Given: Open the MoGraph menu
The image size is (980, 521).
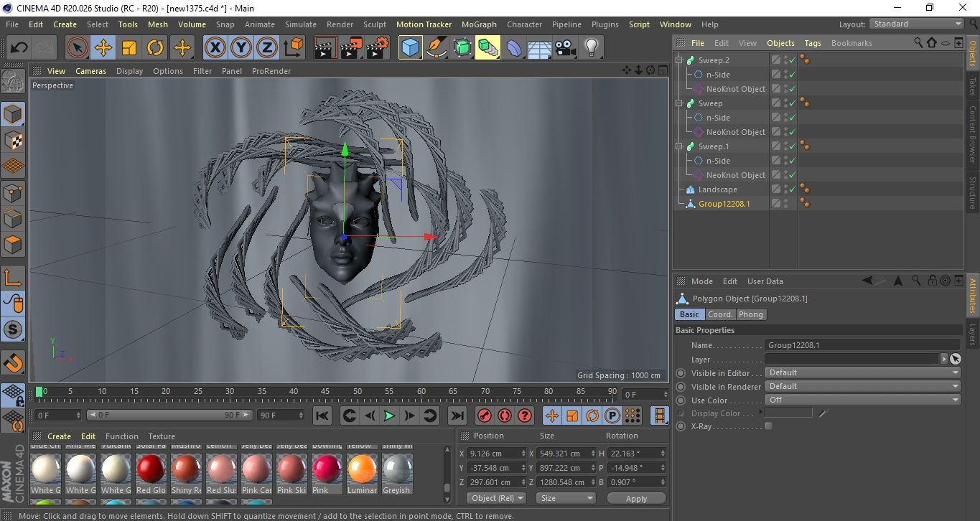Looking at the screenshot, I should (x=479, y=24).
